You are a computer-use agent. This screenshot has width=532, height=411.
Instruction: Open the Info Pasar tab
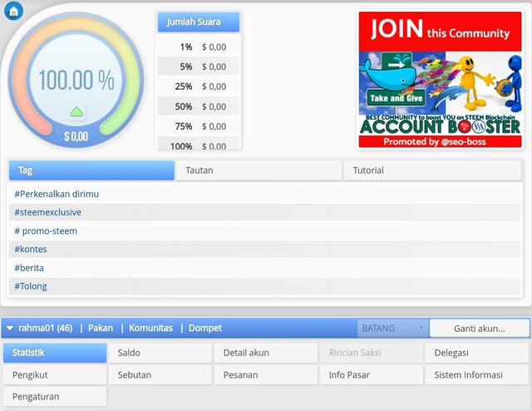coord(372,374)
